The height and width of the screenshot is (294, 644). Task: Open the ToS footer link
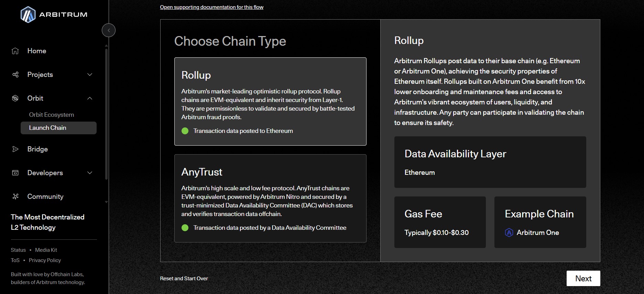(x=15, y=260)
